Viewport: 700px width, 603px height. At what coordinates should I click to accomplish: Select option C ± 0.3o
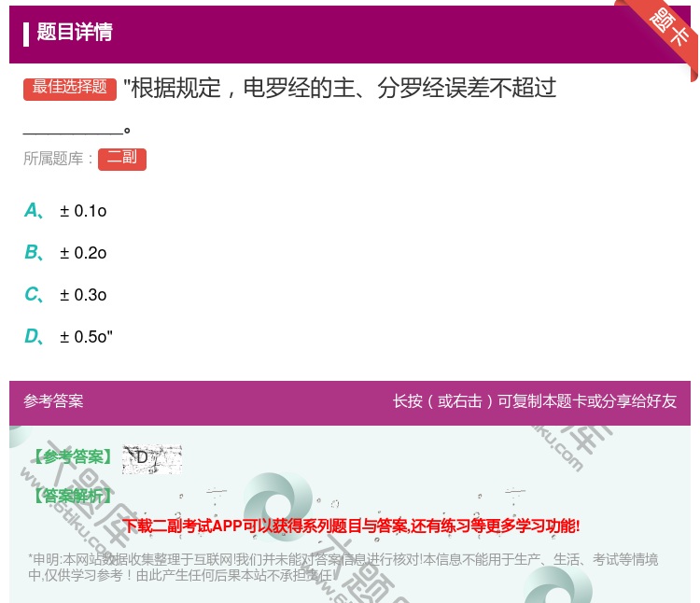tap(65, 295)
